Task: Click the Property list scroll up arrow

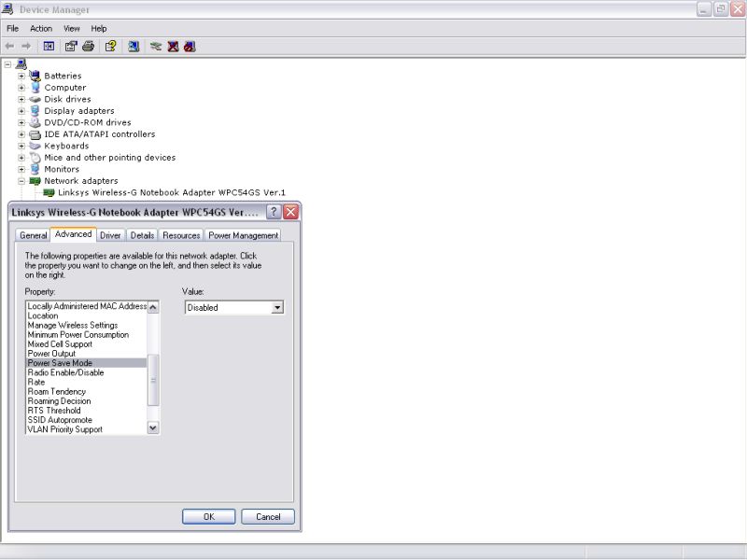Action: coord(153,307)
